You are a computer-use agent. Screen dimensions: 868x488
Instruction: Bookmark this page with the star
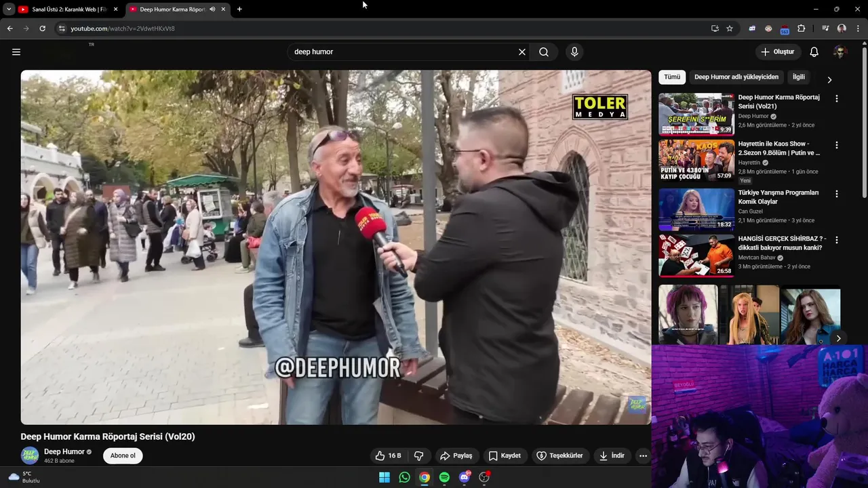coord(730,28)
